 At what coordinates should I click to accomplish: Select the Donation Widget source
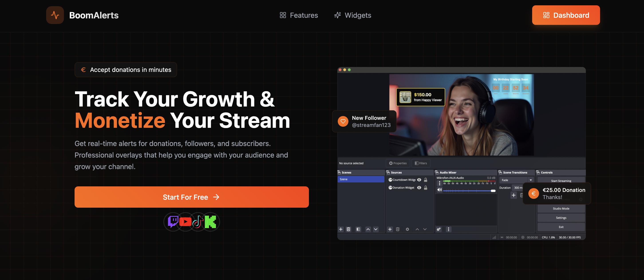pyautogui.click(x=401, y=188)
